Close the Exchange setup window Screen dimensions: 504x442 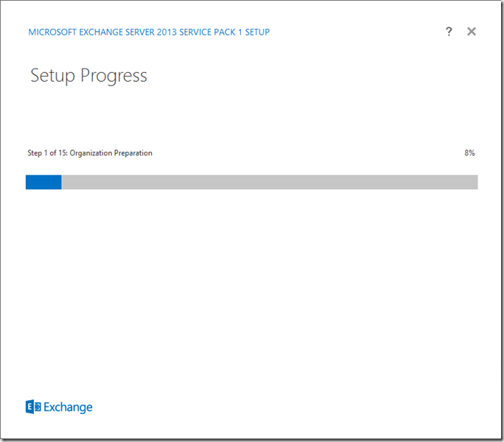(472, 32)
